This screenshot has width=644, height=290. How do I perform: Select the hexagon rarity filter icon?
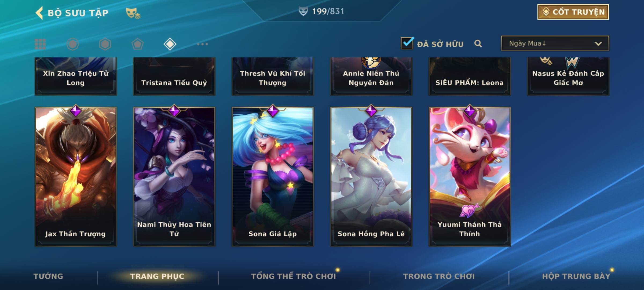pos(105,44)
